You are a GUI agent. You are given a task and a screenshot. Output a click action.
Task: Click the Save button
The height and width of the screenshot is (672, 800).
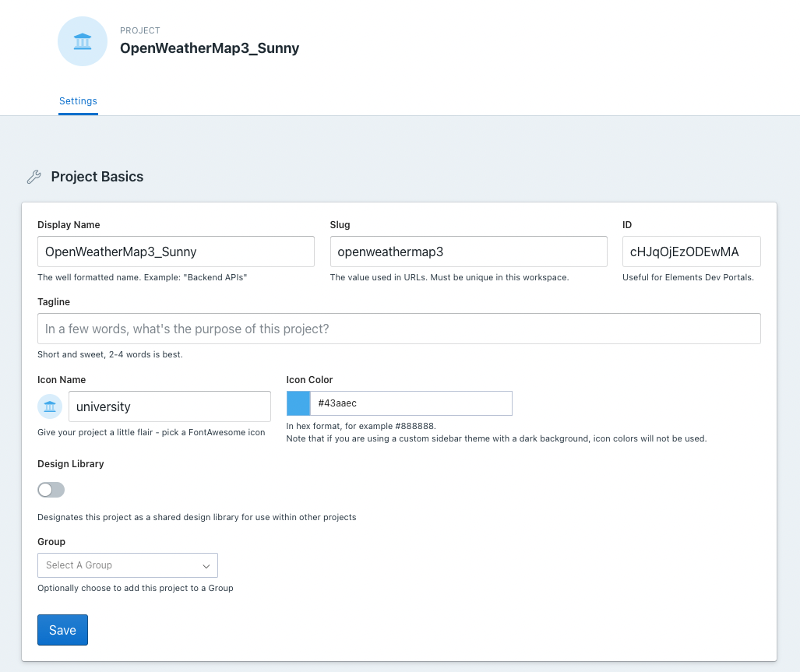coord(63,630)
